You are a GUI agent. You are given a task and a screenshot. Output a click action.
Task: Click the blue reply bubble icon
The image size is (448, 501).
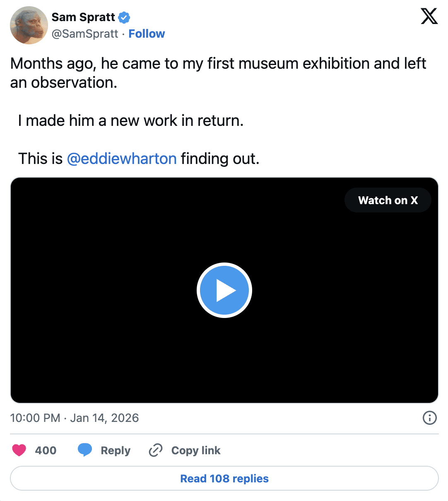tap(85, 450)
